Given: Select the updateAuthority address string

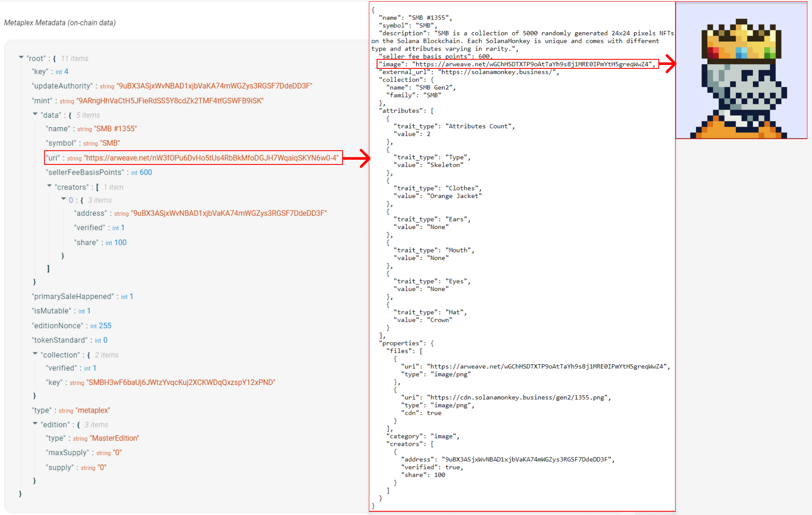Looking at the screenshot, I should tap(215, 86).
